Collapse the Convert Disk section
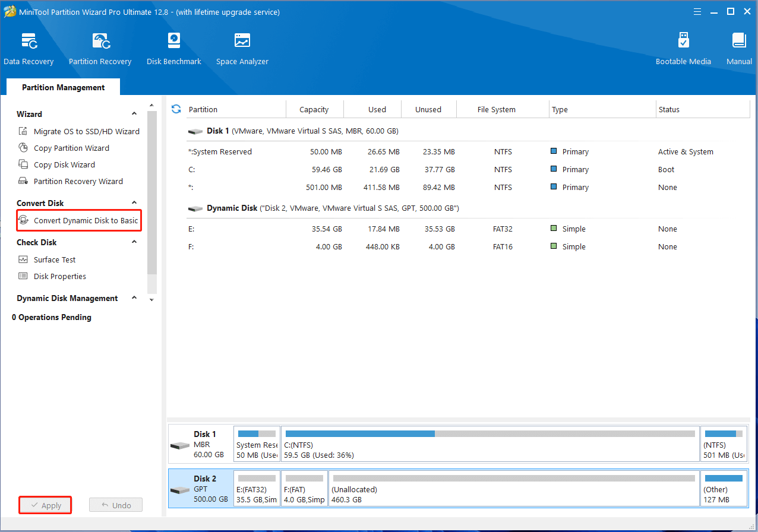This screenshot has width=758, height=532. pyautogui.click(x=134, y=203)
